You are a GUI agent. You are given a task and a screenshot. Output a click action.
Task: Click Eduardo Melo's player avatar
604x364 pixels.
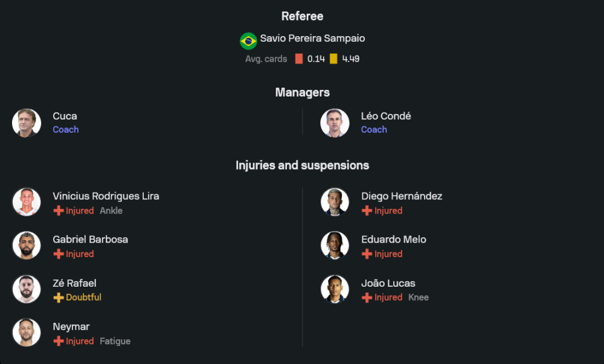pos(335,246)
